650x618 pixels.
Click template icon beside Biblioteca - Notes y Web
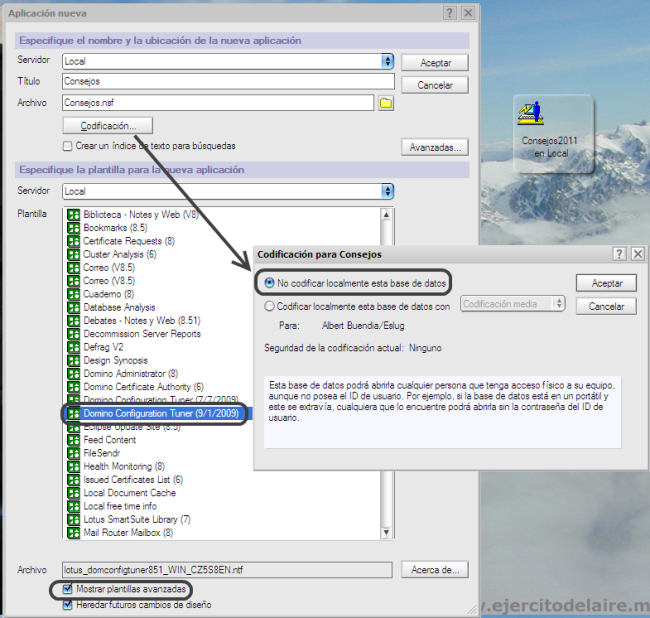point(73,215)
